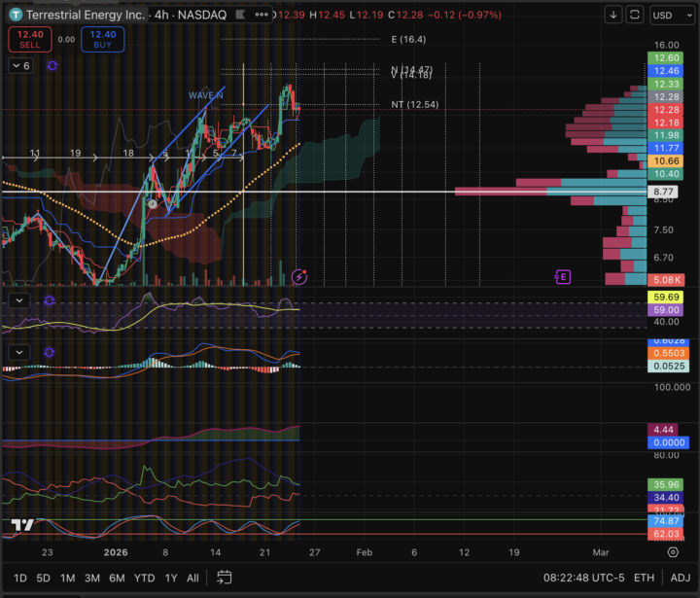Collapse the MACD pane legend chevron
This screenshot has width=700, height=598.
[19, 352]
